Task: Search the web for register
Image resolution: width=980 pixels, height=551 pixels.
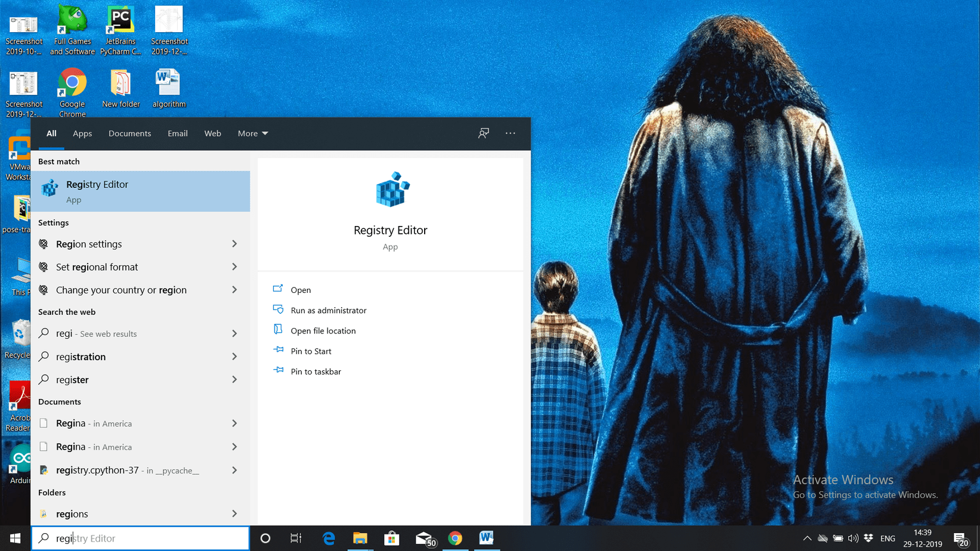Action: click(140, 379)
